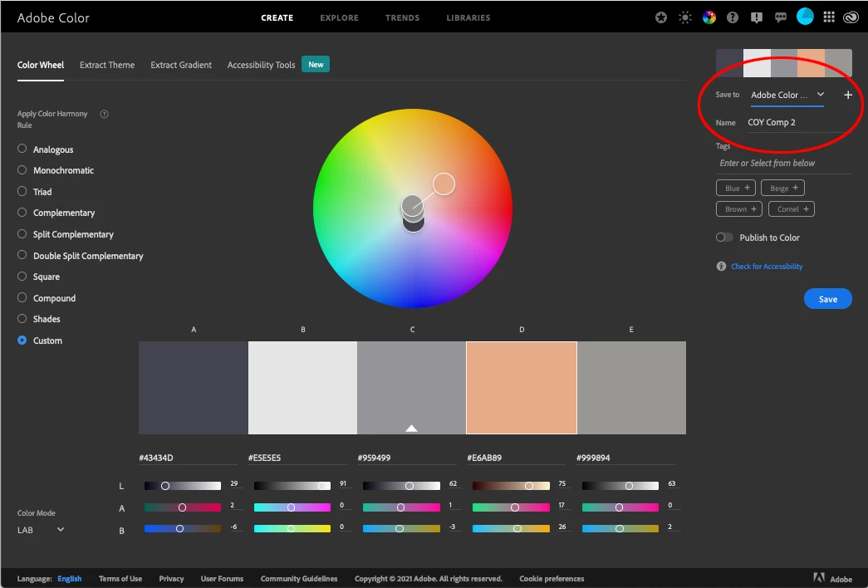Viewport: 868px width, 588px height.
Task: Open the CREATE navigation tab
Action: (x=277, y=17)
